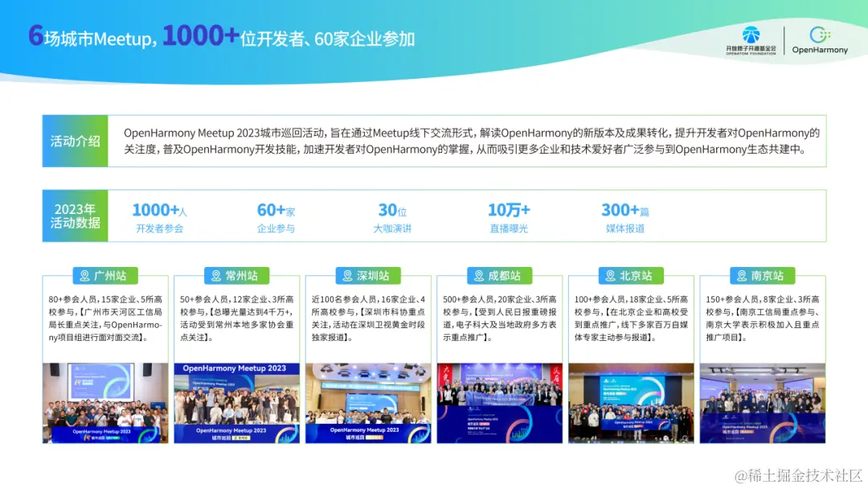
Task: Click the 直播曝光 caption
Action: 509,228
